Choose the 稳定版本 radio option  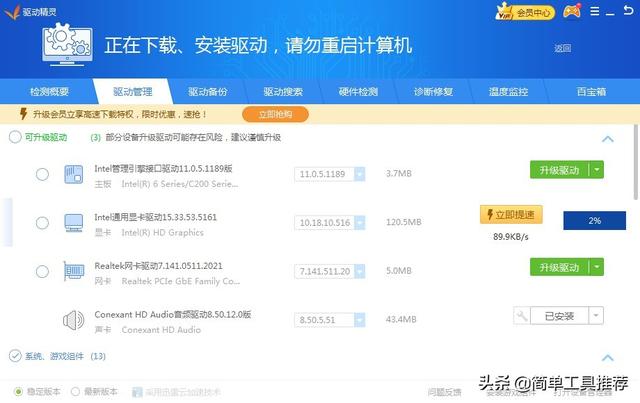pos(18,392)
